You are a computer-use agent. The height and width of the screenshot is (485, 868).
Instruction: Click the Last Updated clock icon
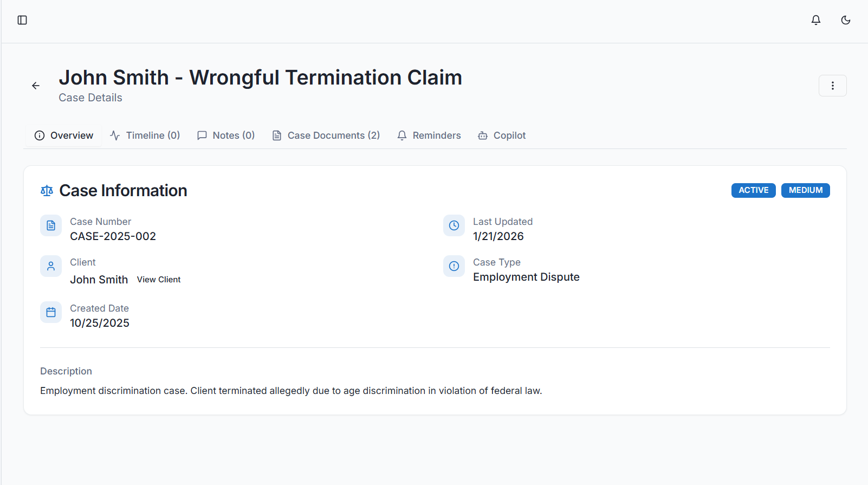pyautogui.click(x=454, y=225)
